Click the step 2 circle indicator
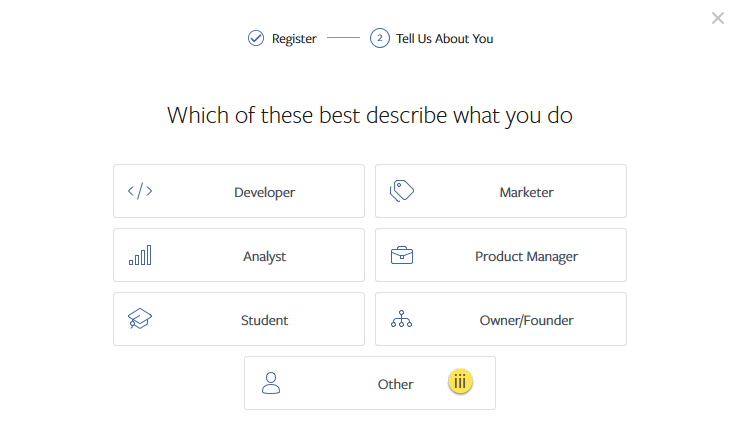This screenshot has width=739, height=439. click(x=379, y=39)
